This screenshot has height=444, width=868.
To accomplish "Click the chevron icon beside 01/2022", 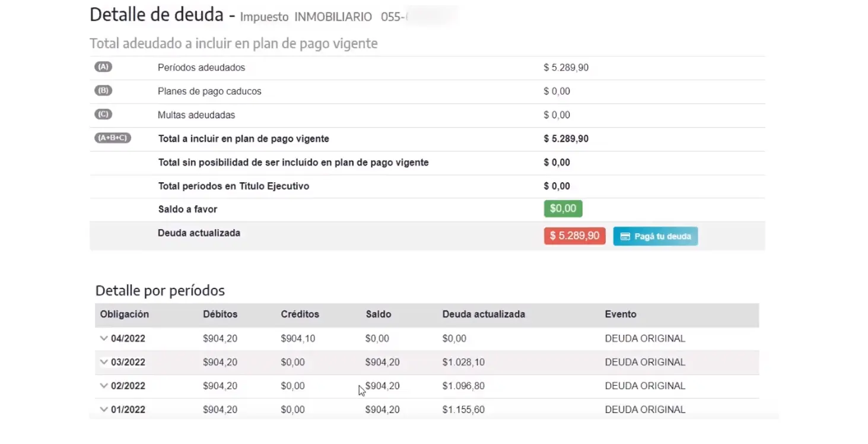I will click(x=104, y=409).
